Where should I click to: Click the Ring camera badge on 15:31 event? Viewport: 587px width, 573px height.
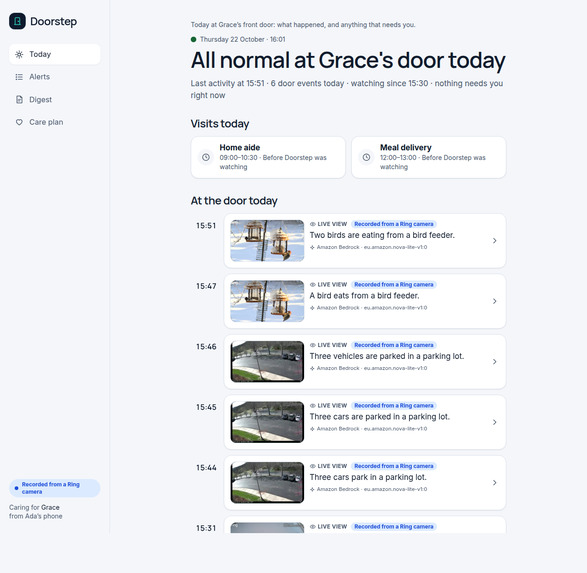pos(394,527)
